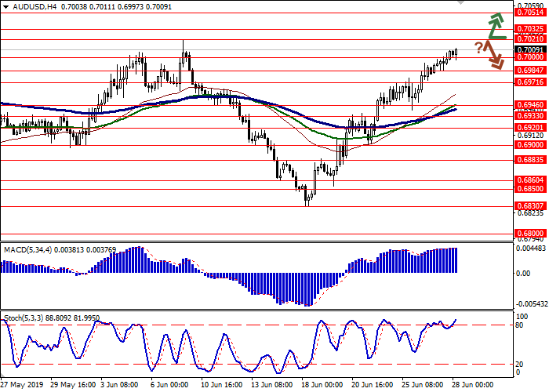Click the 0.7021 red price level tag
Image resolution: width=549 pixels, height=392 pixels.
[x=530, y=38]
